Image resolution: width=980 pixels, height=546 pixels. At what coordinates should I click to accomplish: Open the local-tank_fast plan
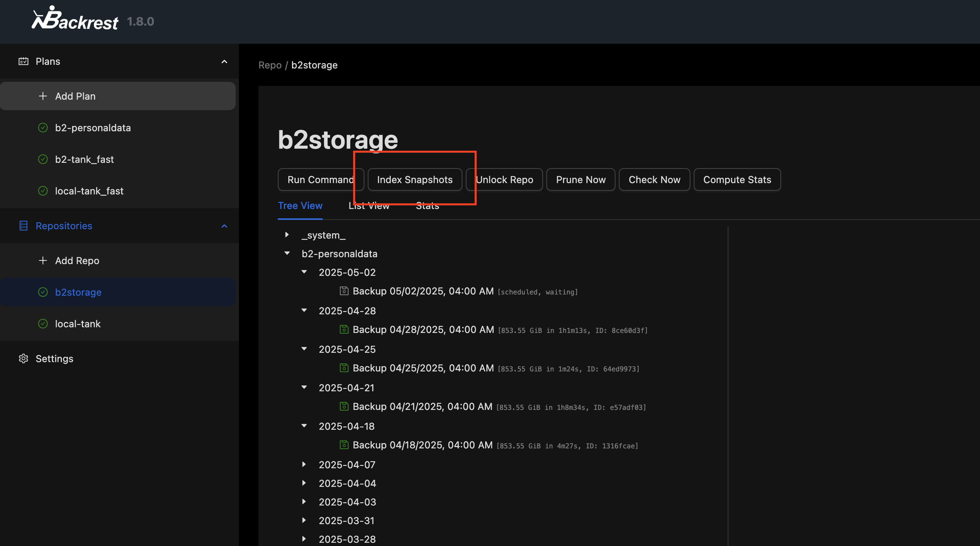coord(118,191)
